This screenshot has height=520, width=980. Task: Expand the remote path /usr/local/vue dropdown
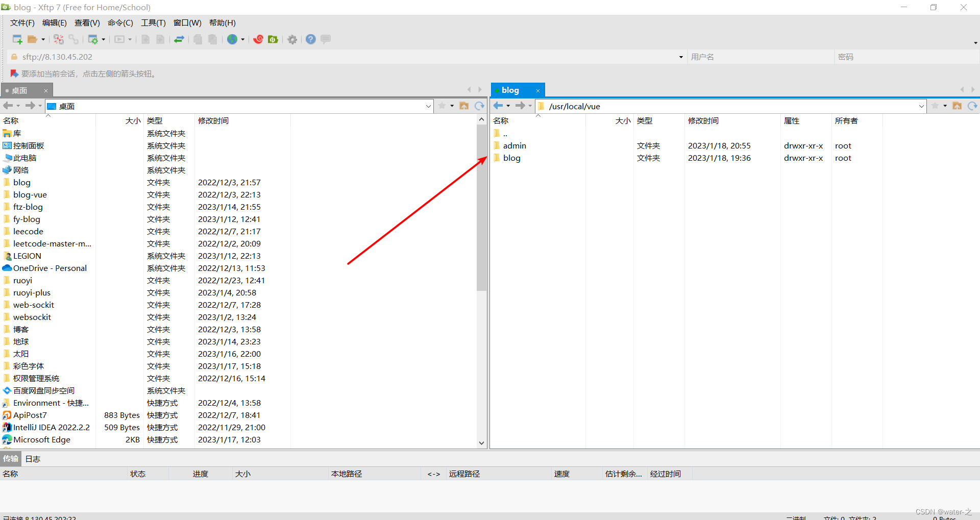921,106
